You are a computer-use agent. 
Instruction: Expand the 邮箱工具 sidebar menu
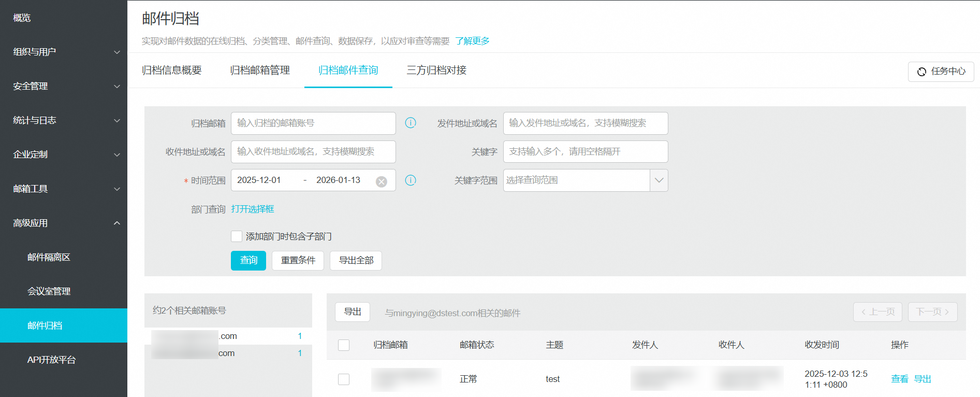[x=64, y=189]
